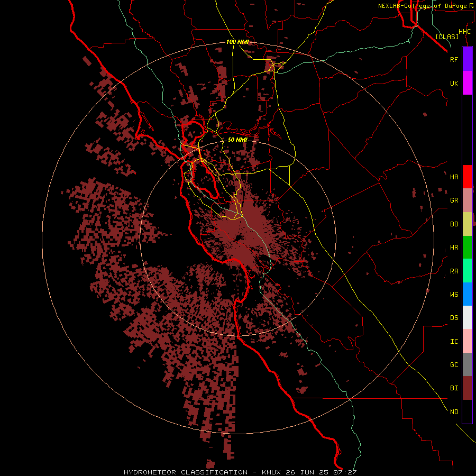Click the ND legend label
This screenshot has height=476, width=476.
454,411
